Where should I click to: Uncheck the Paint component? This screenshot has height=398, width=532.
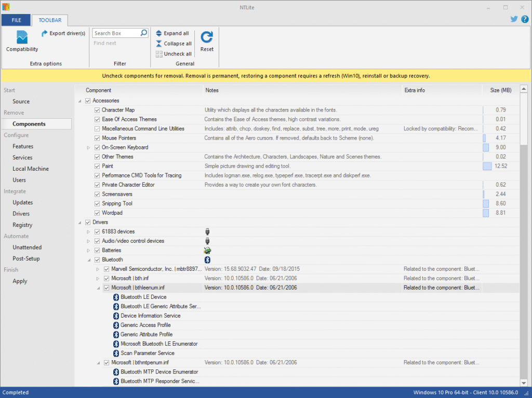96,166
